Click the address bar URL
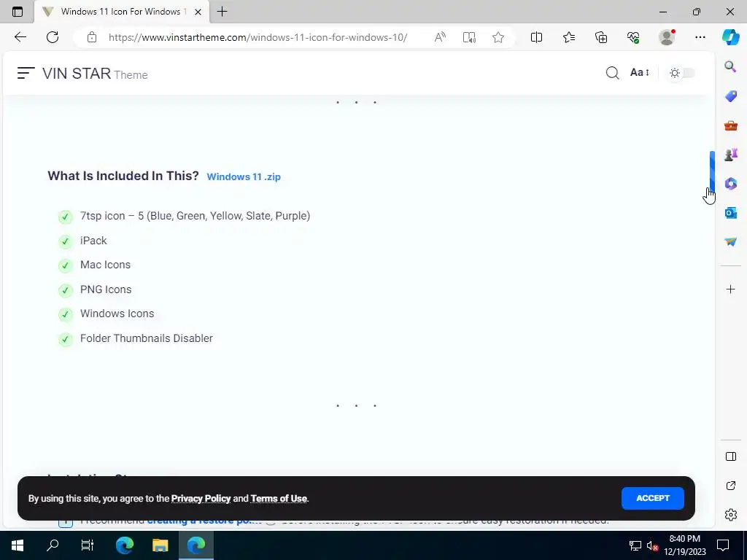 pyautogui.click(x=258, y=37)
